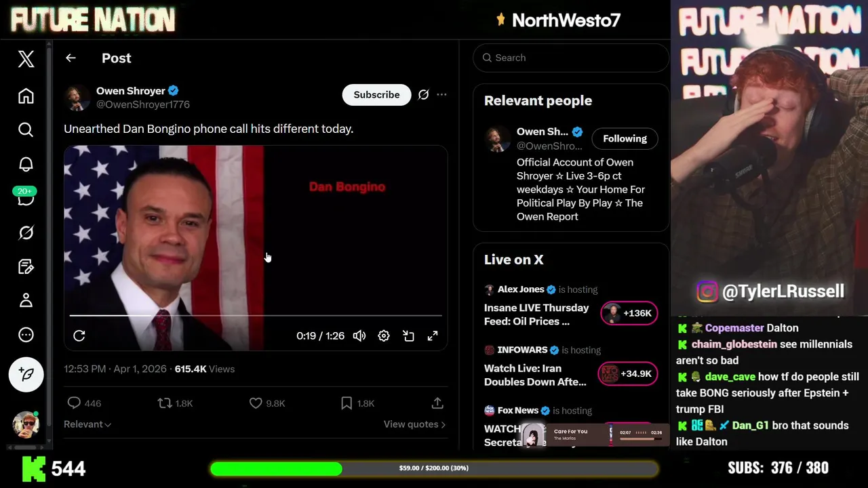The width and height of the screenshot is (868, 488).
Task: Click the Owen Shroyer author name
Action: point(131,91)
